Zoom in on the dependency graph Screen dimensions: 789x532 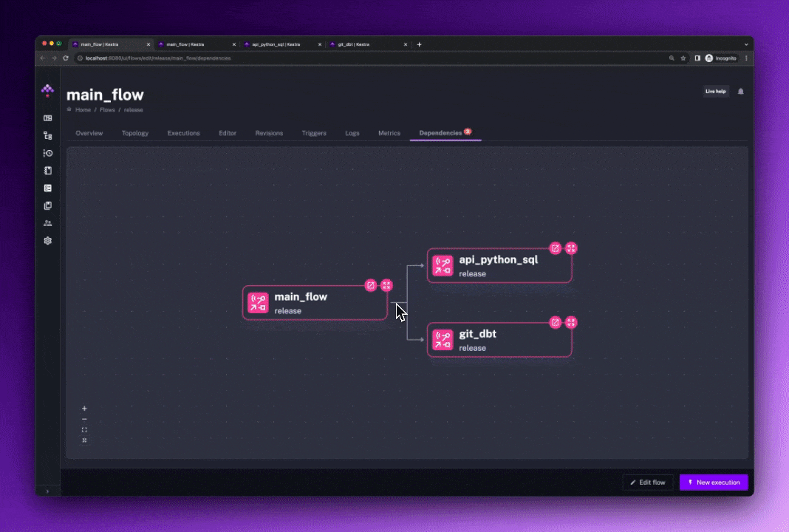click(84, 408)
